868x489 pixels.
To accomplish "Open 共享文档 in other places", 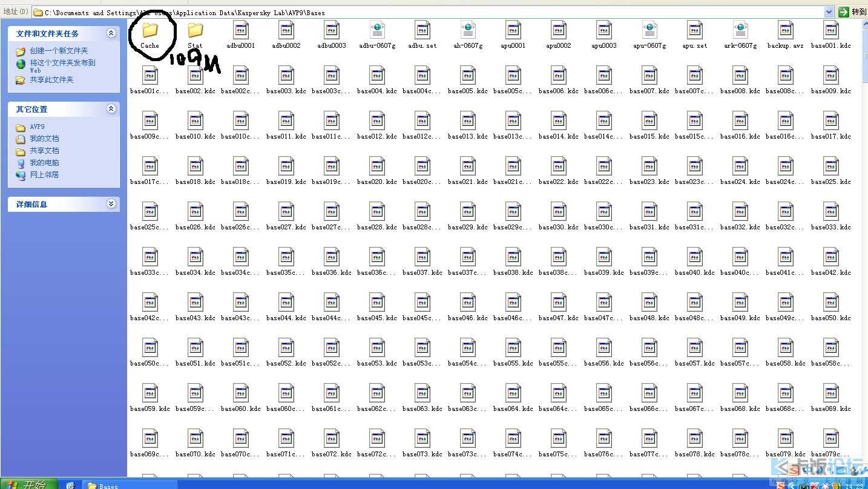I will [x=44, y=151].
